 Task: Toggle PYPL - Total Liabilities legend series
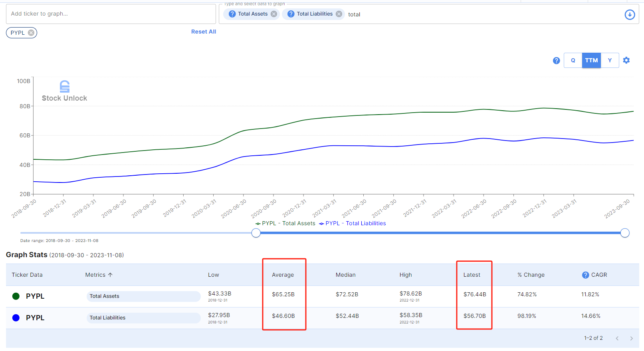click(x=353, y=224)
